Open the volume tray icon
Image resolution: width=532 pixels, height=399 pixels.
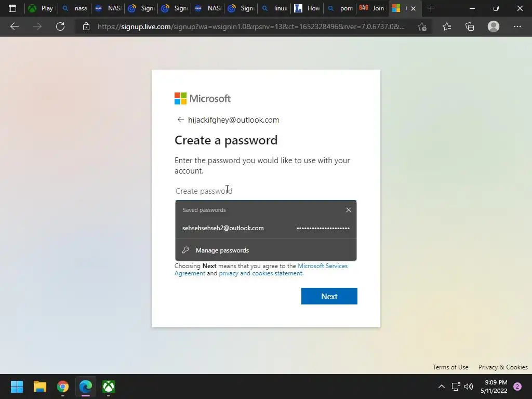469,387
